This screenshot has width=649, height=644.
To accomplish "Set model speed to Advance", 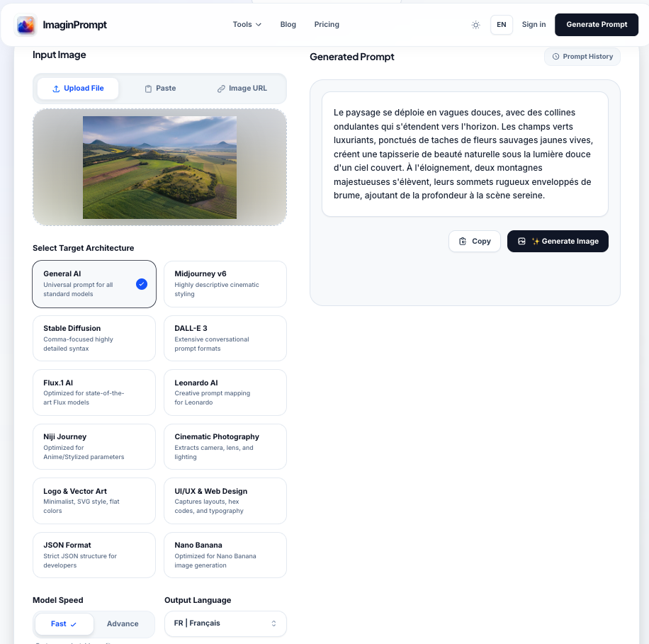I will point(123,623).
